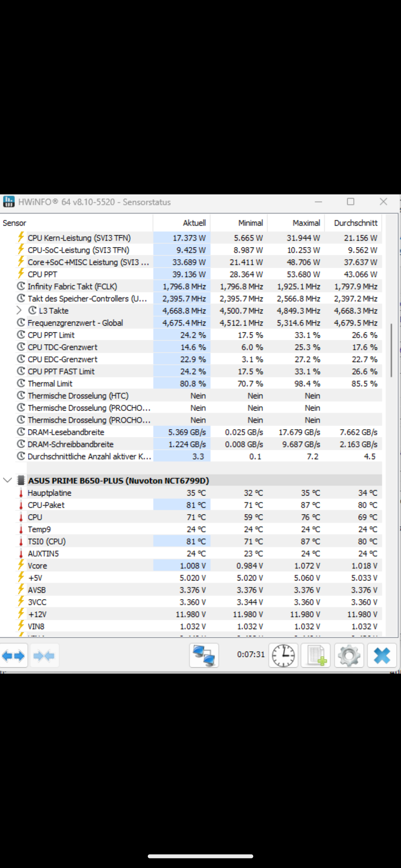
Task: Click the shrink columns arrows button
Action: (x=44, y=656)
